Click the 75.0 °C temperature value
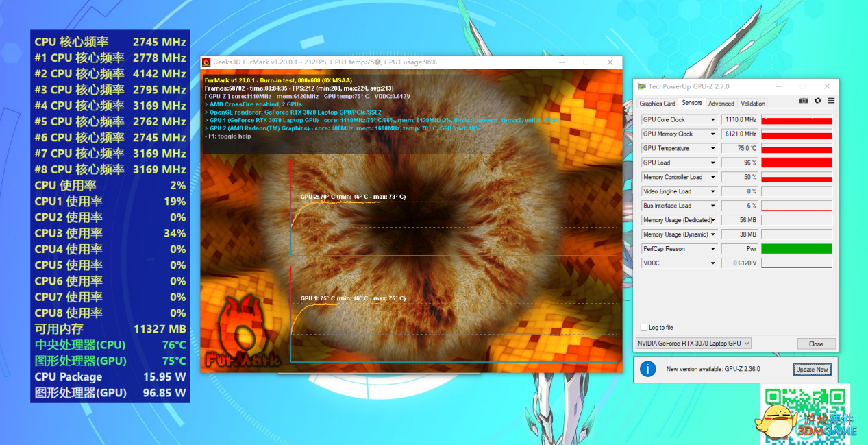Screen dimensions: 868x445 (x=739, y=148)
